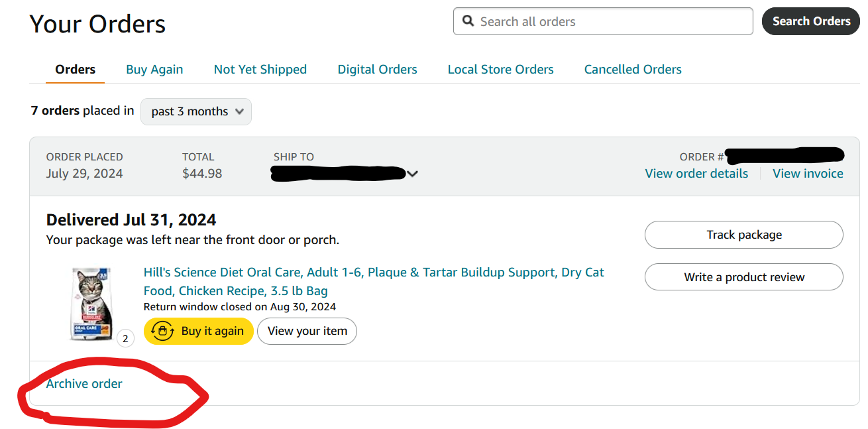
Task: Go to the Digital Orders tab
Action: (x=377, y=70)
